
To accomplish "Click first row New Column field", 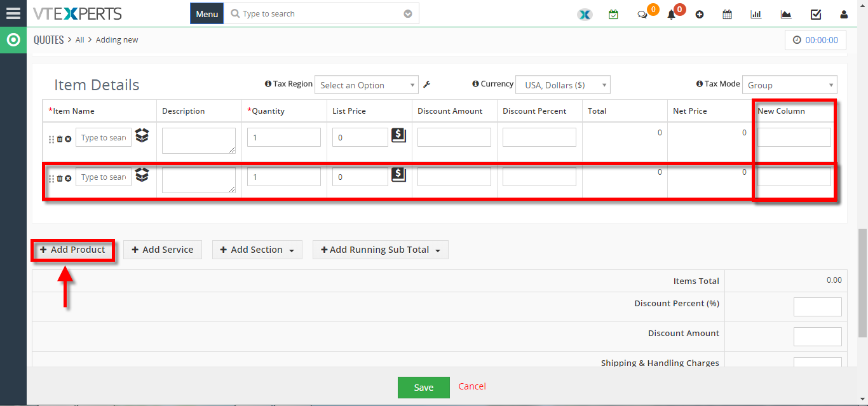I will pyautogui.click(x=794, y=137).
